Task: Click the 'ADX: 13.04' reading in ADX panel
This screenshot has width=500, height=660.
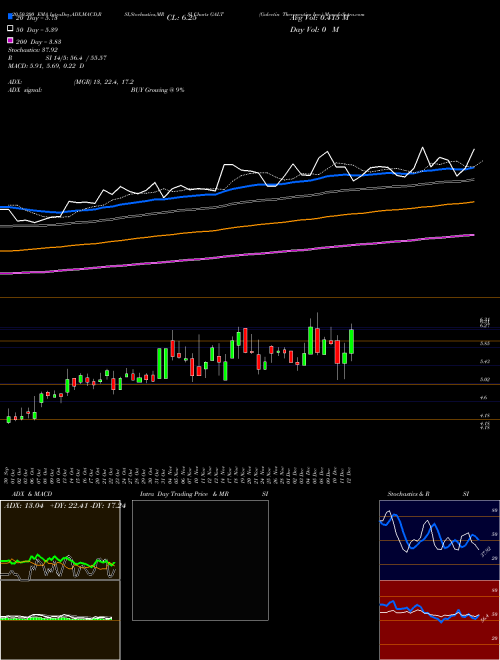Action: tap(24, 506)
